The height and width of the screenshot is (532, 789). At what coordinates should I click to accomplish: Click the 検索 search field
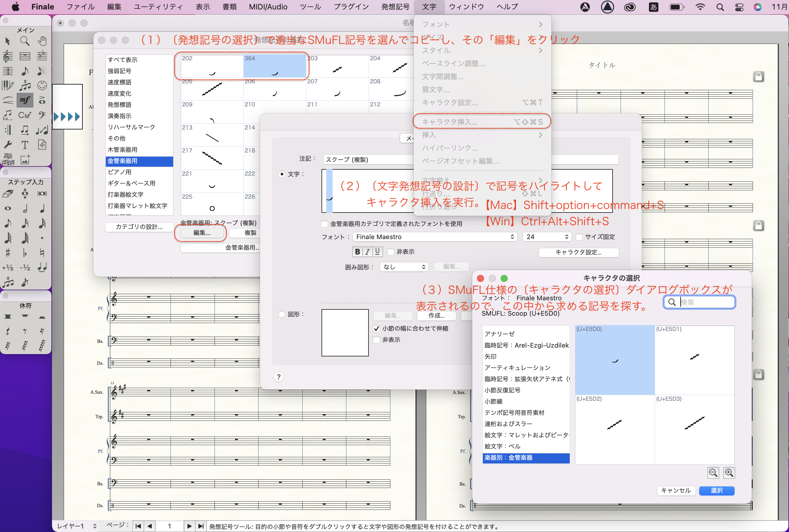click(699, 302)
